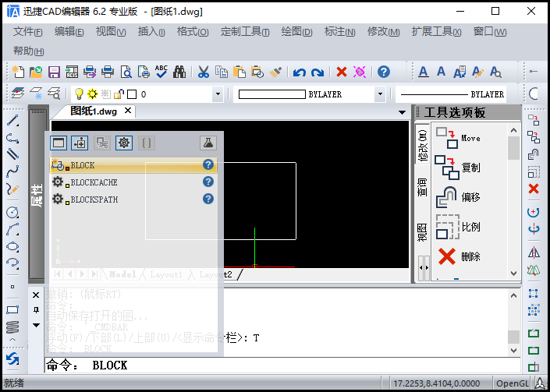
Task: Open the 绘图 menu
Action: pos(296,32)
